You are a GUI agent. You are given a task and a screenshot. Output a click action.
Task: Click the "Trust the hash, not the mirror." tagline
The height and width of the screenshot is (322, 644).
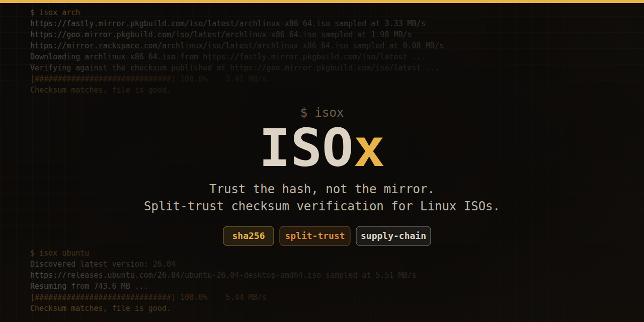[x=322, y=189]
